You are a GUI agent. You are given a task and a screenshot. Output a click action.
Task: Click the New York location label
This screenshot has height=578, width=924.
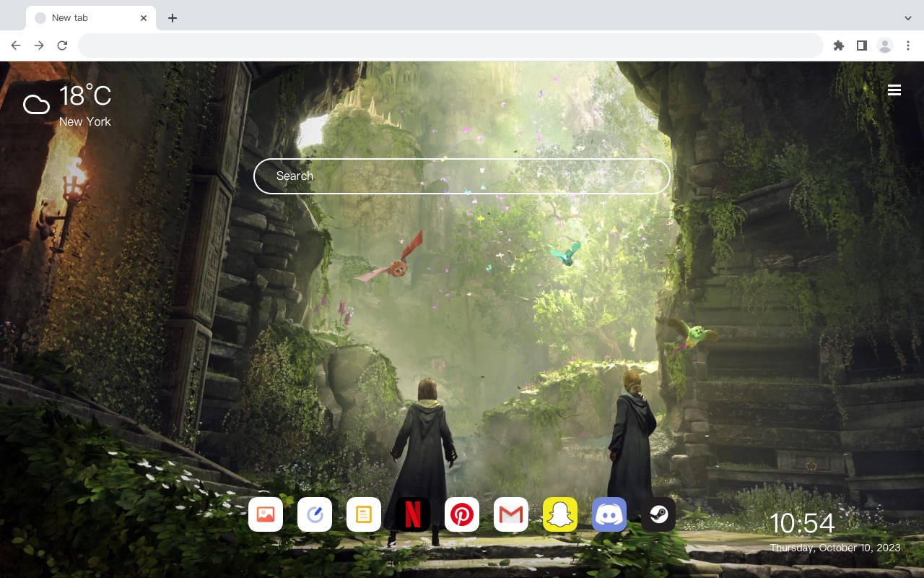[85, 122]
